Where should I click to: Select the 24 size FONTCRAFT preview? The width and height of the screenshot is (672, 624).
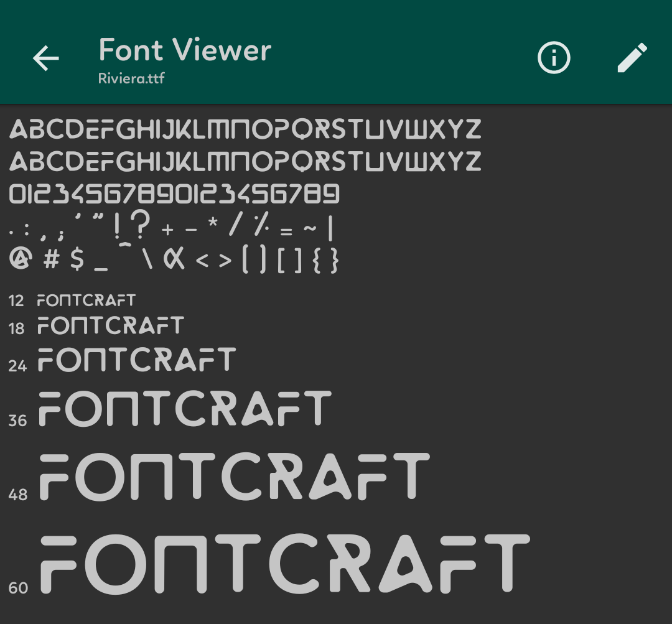click(137, 359)
